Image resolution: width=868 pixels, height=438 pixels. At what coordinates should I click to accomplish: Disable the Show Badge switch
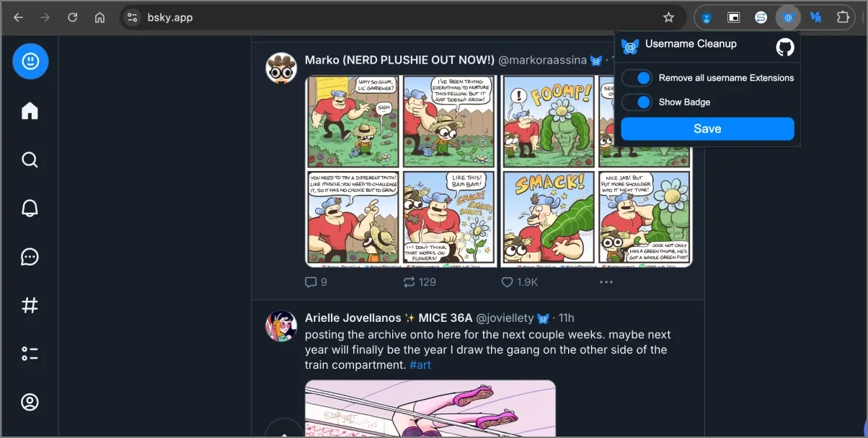[x=637, y=102]
